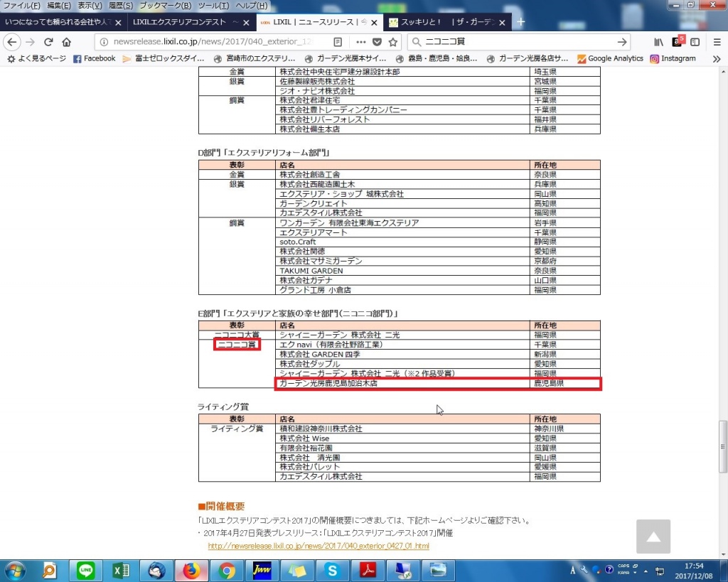Image resolution: width=728 pixels, height=582 pixels.
Task: Close the スッキリと！ザ・ガーデン tab
Action: click(502, 22)
